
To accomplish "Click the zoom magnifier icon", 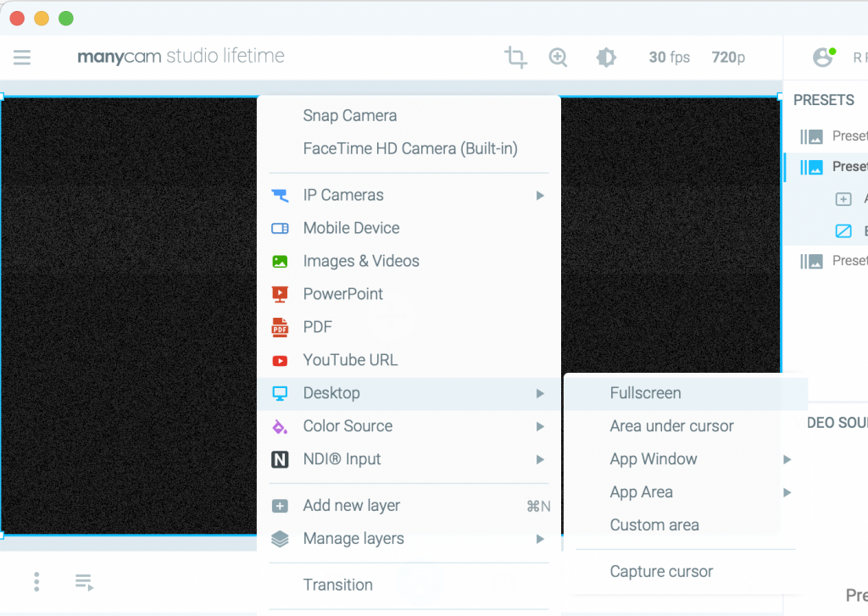I will click(x=558, y=58).
